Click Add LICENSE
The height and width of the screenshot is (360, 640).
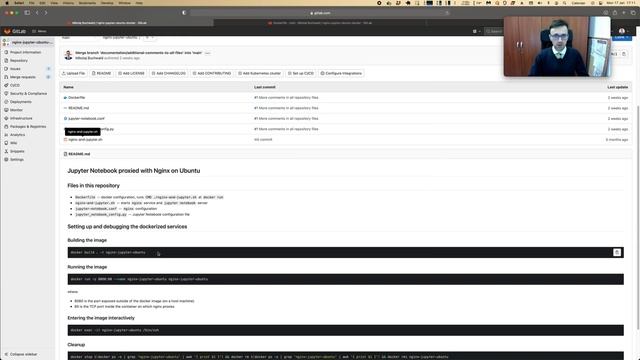click(x=131, y=73)
